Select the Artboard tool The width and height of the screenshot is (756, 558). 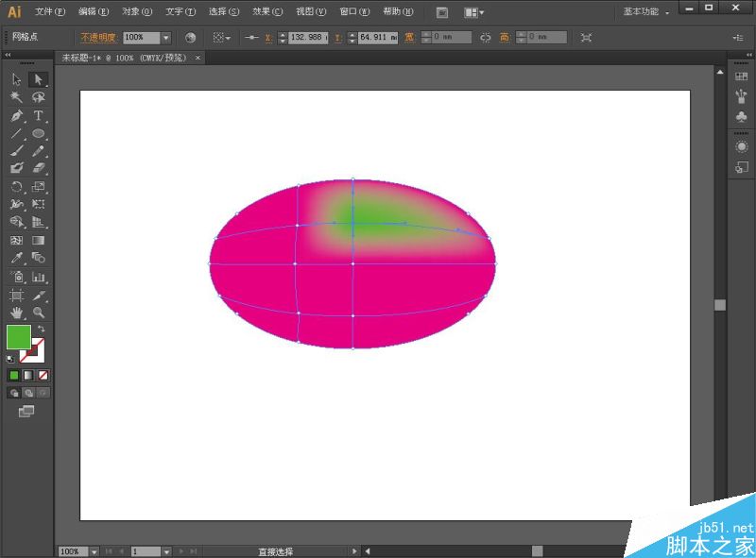pos(16,295)
